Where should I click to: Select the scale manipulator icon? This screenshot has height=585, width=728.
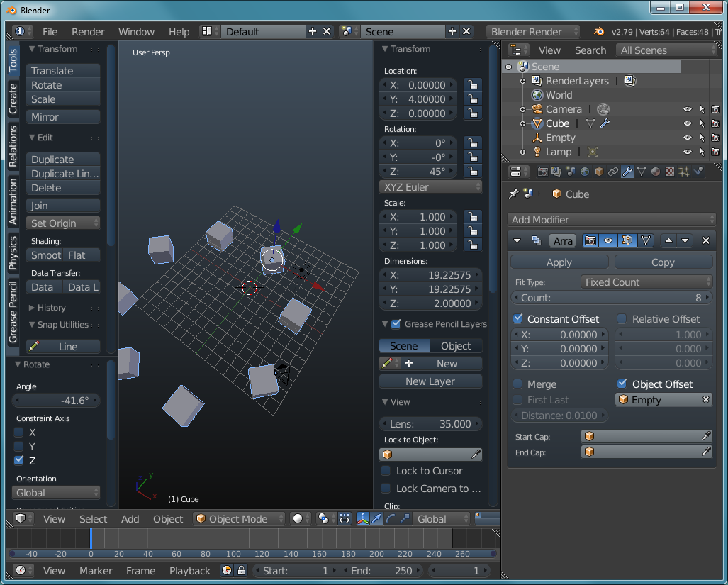(405, 518)
